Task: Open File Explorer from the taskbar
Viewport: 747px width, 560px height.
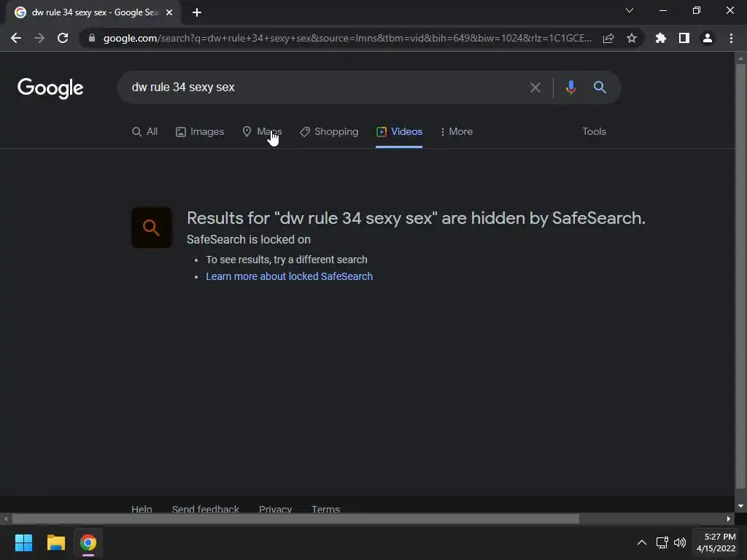Action: click(55, 542)
